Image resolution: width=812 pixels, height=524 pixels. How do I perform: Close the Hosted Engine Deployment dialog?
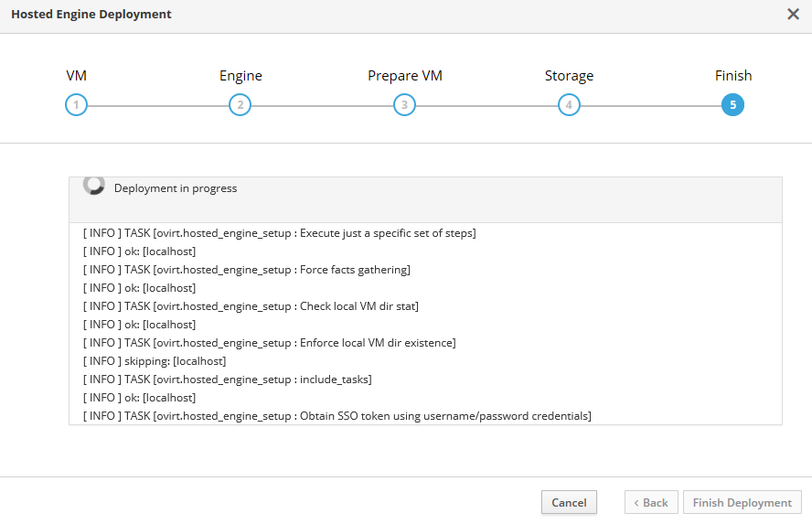click(793, 15)
